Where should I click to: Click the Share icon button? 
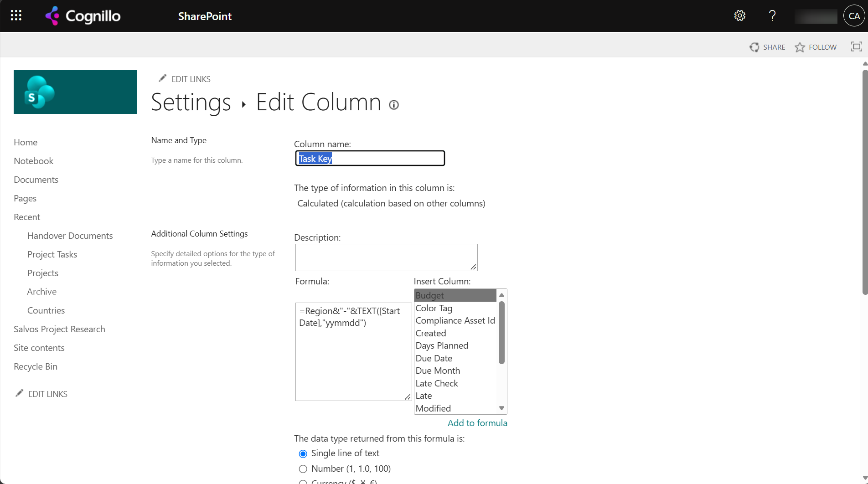tap(754, 47)
